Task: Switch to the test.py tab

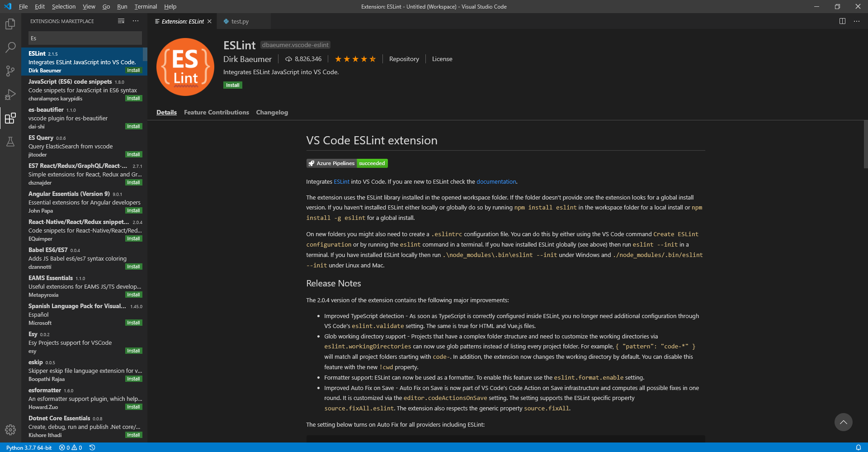Action: (243, 21)
